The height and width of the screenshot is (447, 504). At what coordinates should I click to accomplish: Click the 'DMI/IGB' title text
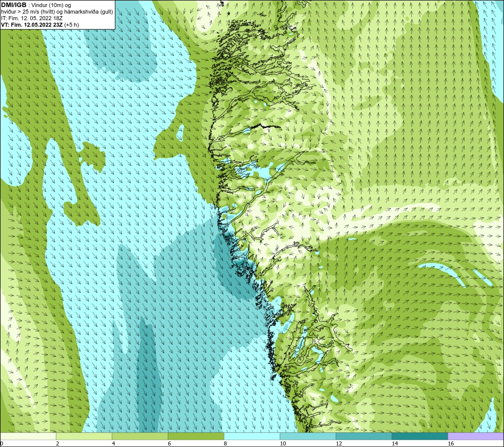pyautogui.click(x=14, y=5)
